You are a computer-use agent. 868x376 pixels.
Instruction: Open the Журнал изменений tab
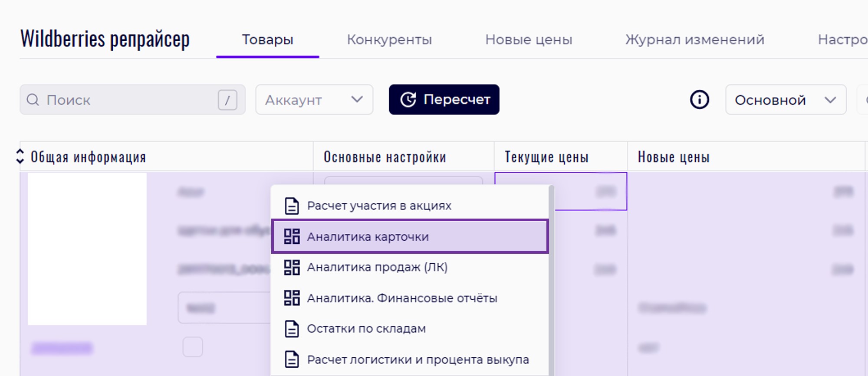(694, 40)
